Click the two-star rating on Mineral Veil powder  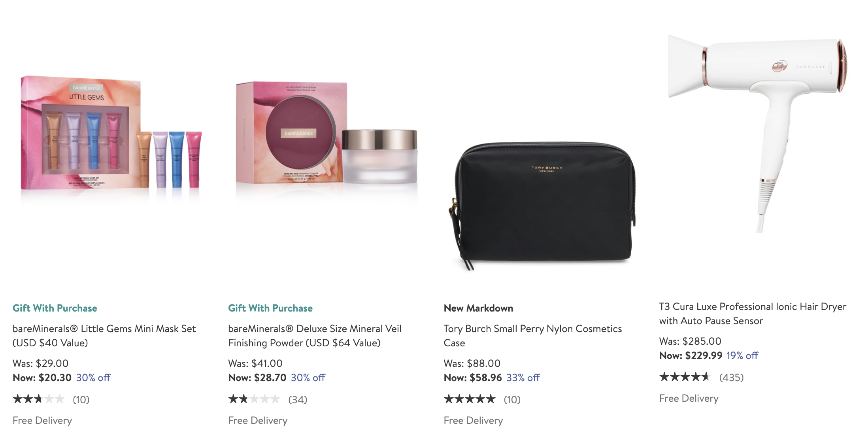coord(254,399)
